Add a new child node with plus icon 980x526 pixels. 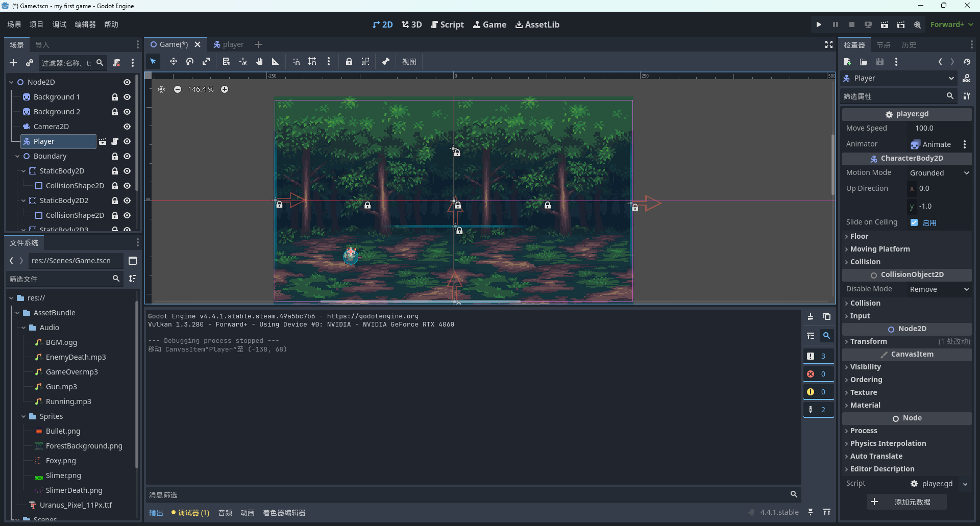pos(13,63)
